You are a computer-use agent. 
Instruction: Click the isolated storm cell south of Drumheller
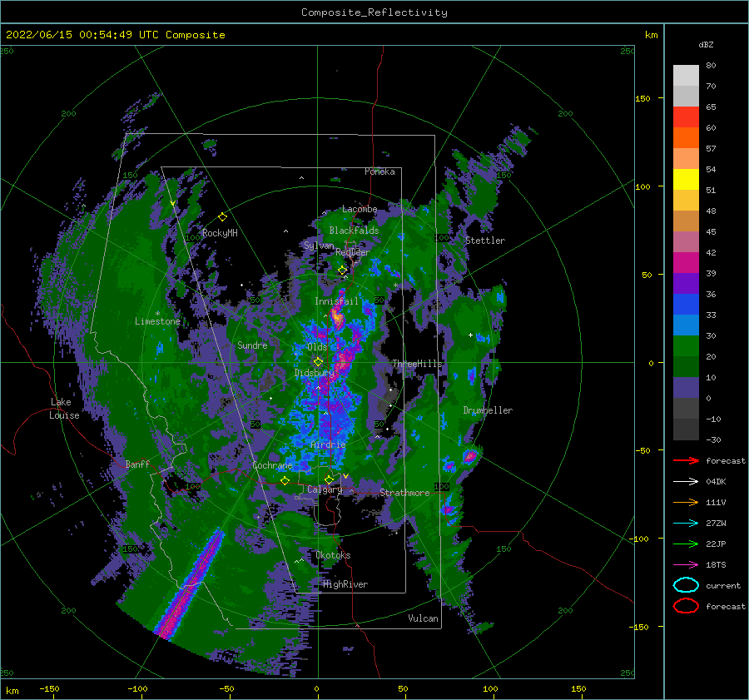469,456
